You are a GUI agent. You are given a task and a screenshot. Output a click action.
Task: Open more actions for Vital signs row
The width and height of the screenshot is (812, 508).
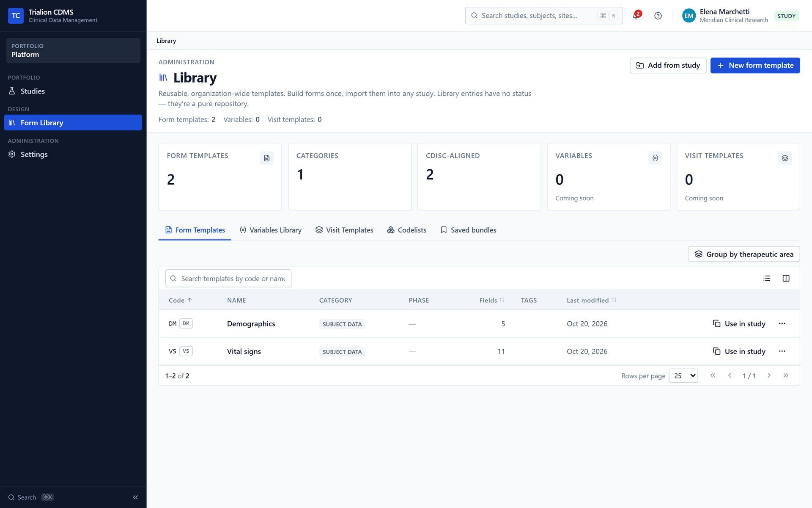782,351
